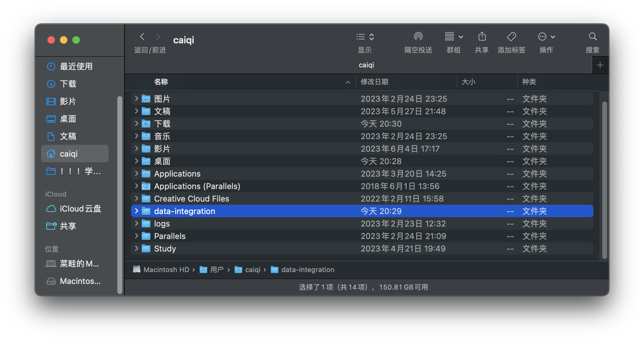Change view mode with display switcher
The image size is (644, 342).
(365, 37)
